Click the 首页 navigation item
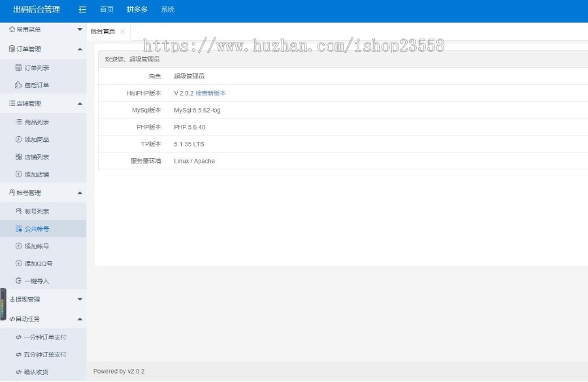 click(106, 9)
